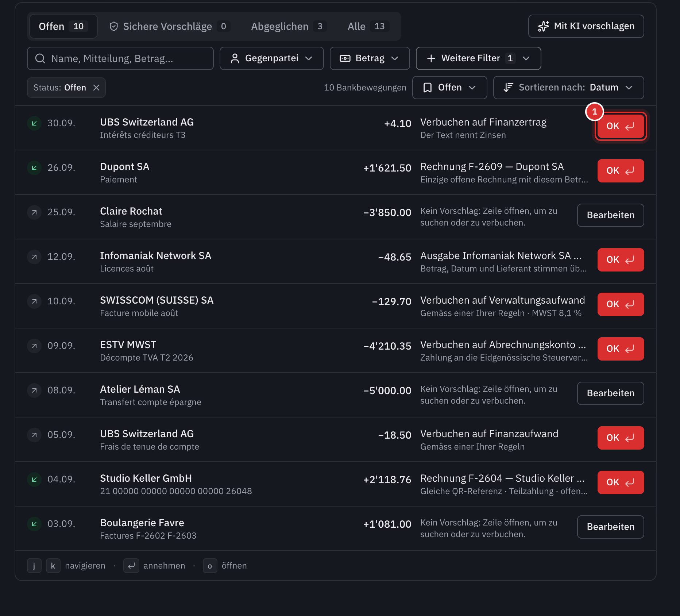Accept Infomaniak Network SA suggestion with OK
This screenshot has width=680, height=616.
[621, 260]
